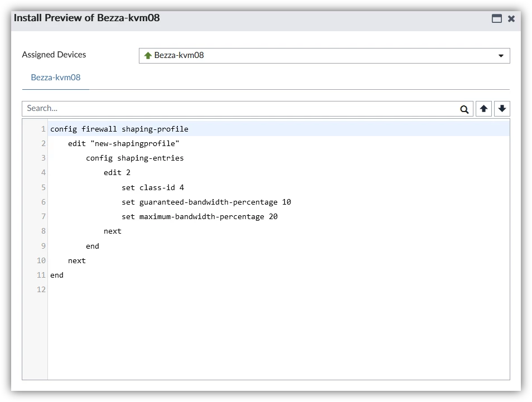Open the Assigned Devices dropdown arrow
The height and width of the screenshot is (402, 532).
coord(501,56)
